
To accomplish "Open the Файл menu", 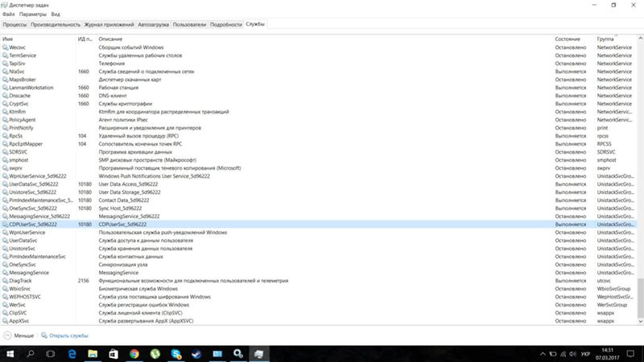I will [9, 14].
